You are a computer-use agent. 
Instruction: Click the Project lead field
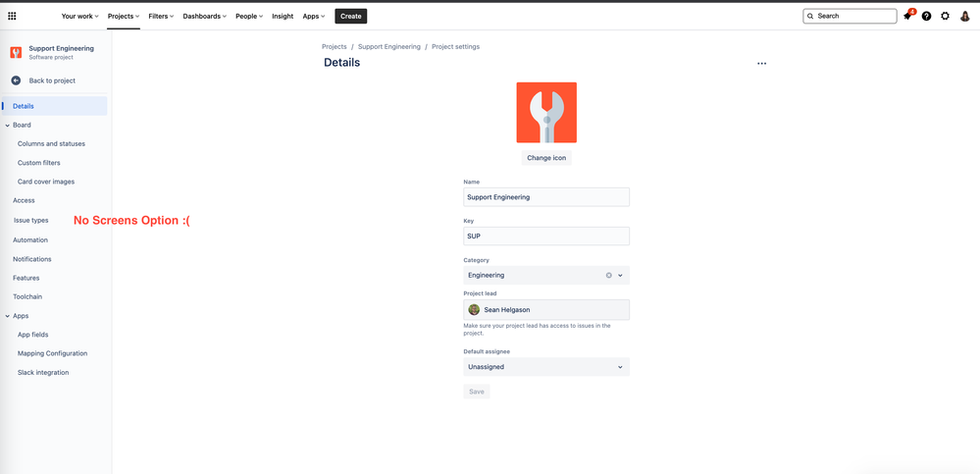(x=546, y=309)
